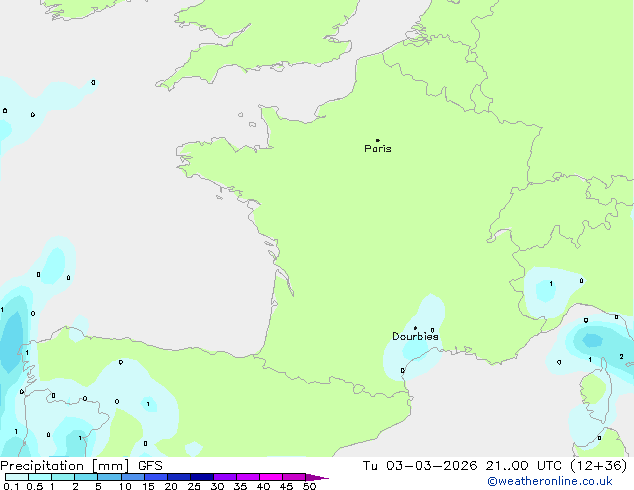Click the '0.5' legend scale label
Image resolution: width=634 pixels, height=490 pixels.
click(35, 486)
